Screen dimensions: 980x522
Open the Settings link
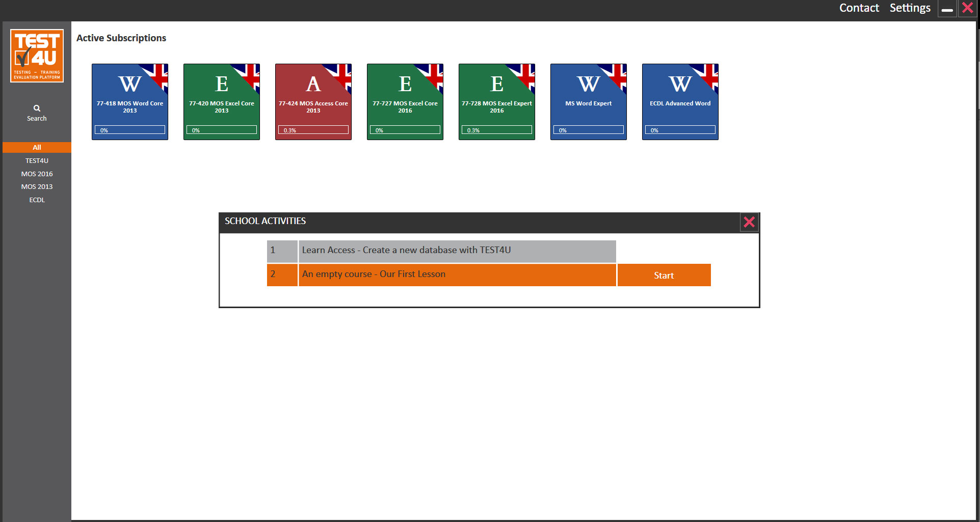[x=910, y=8]
